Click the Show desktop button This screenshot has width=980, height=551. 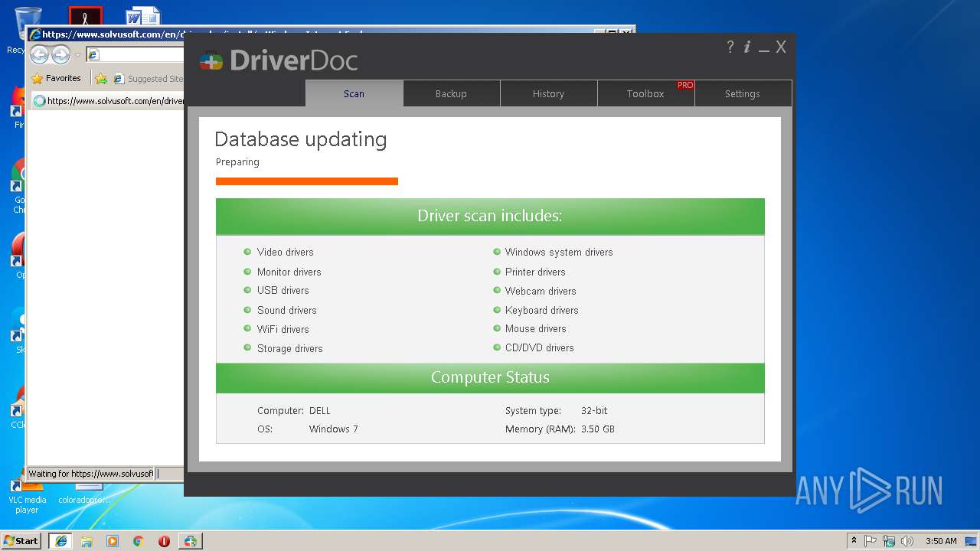pyautogui.click(x=972, y=541)
